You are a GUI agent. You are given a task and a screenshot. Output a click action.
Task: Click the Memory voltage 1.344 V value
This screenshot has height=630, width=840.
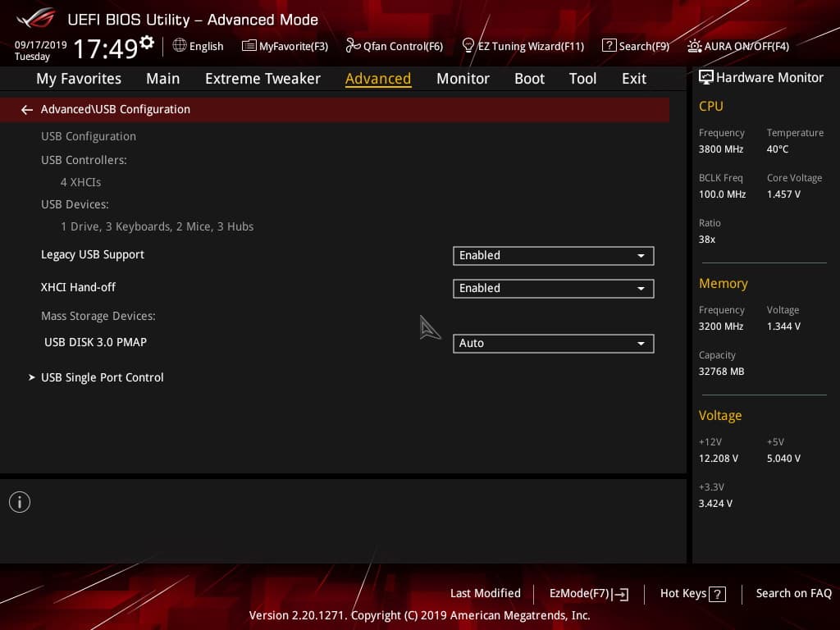[x=783, y=326]
